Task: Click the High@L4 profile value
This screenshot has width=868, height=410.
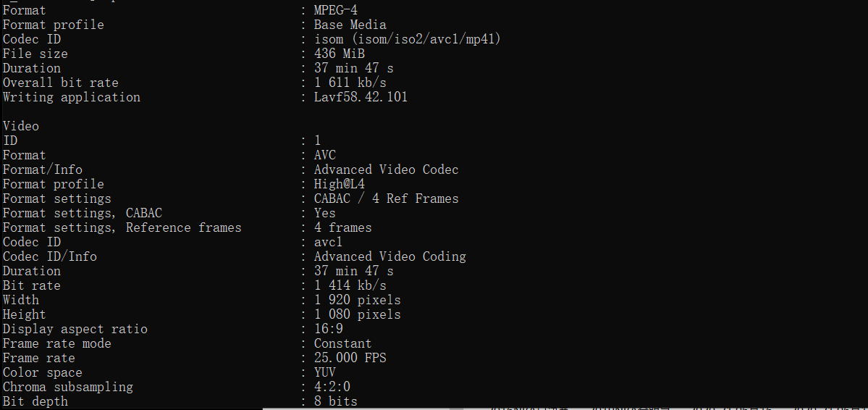Action: [x=339, y=184]
